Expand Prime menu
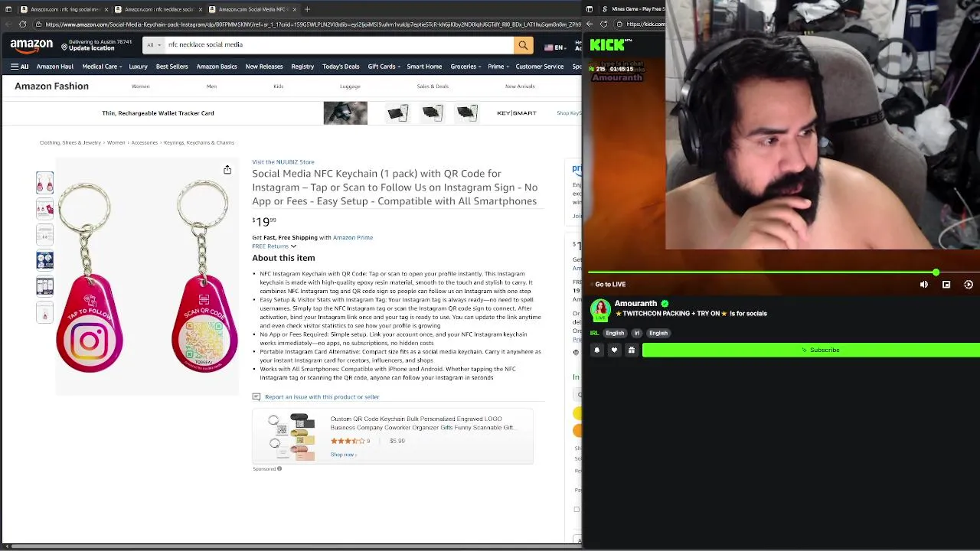The width and height of the screenshot is (980, 551). pyautogui.click(x=498, y=67)
